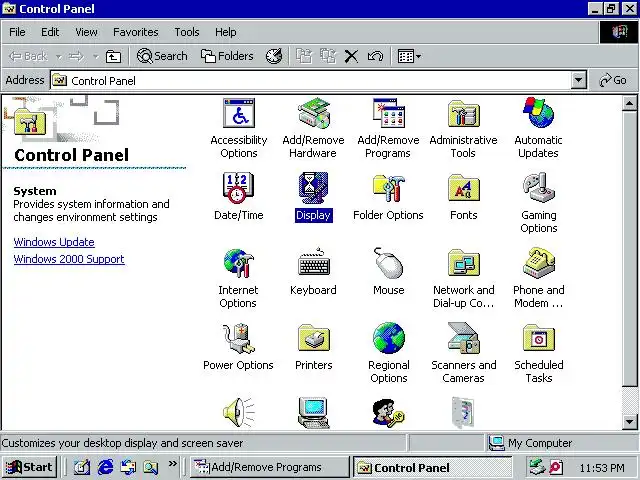Open the File menu
640x480 pixels.
[17, 32]
